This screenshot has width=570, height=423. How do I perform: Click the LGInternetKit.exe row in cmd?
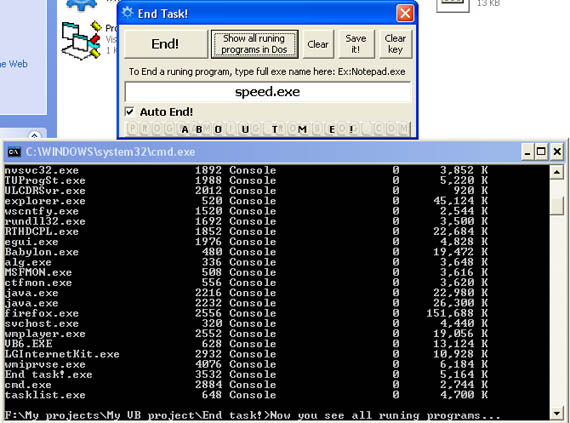click(x=246, y=354)
